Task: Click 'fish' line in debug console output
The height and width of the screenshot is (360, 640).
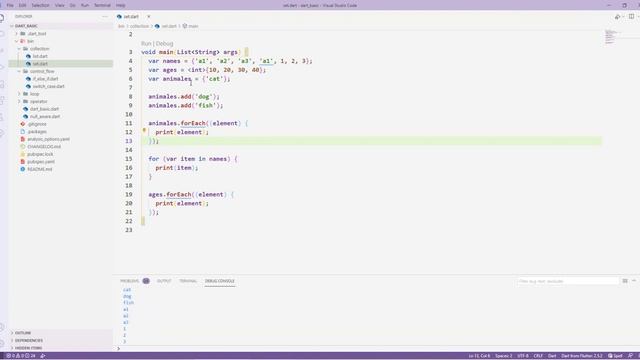Action: (x=129, y=303)
